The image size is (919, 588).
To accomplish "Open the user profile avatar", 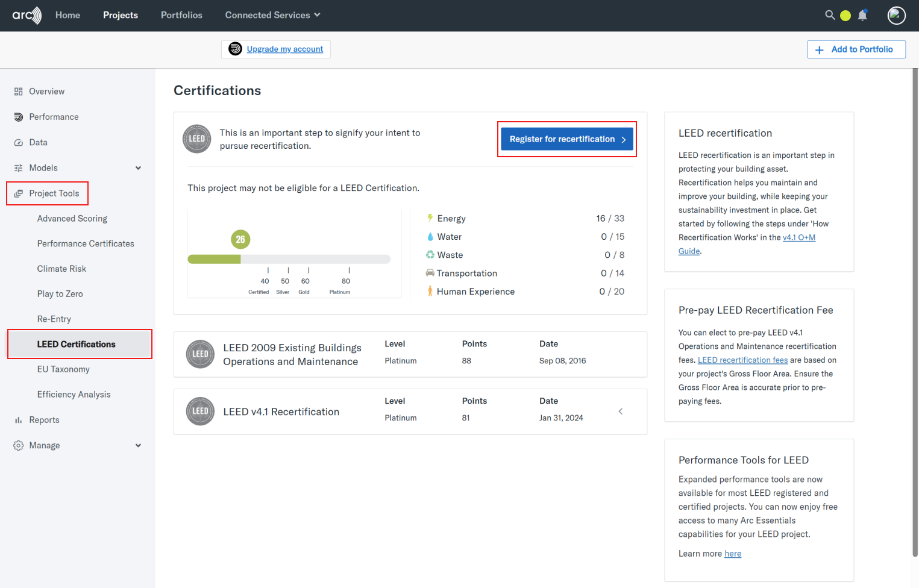I will [896, 15].
